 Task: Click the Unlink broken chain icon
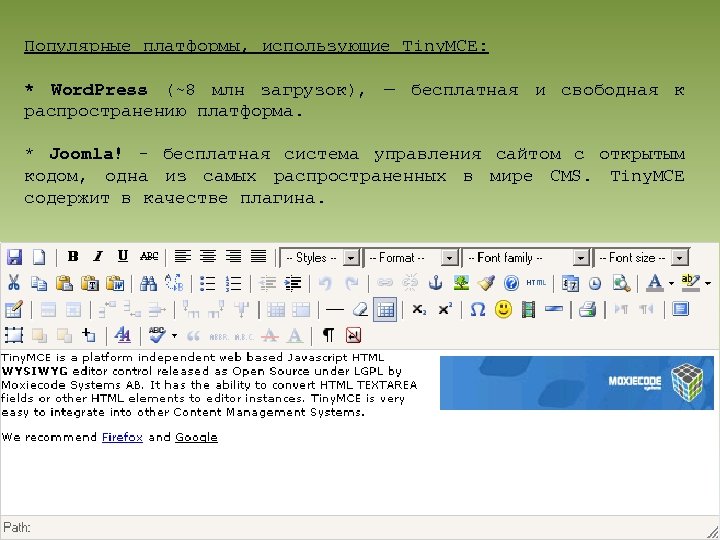coord(410,283)
